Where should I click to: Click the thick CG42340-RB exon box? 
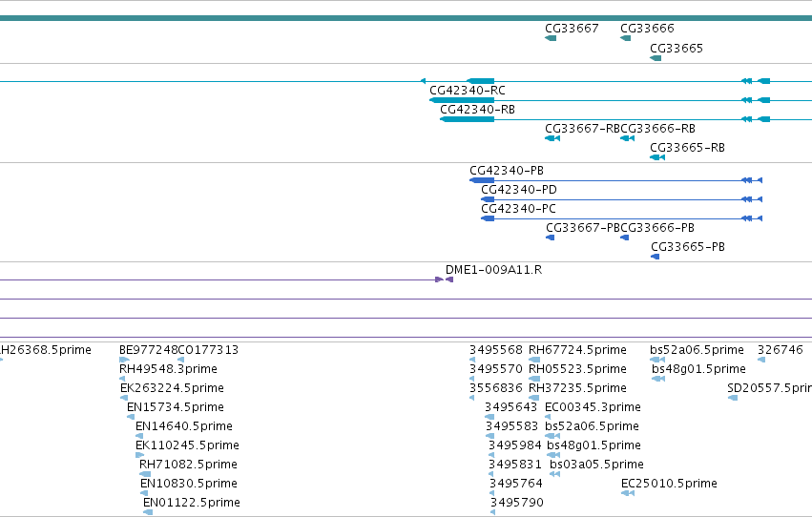click(x=468, y=119)
